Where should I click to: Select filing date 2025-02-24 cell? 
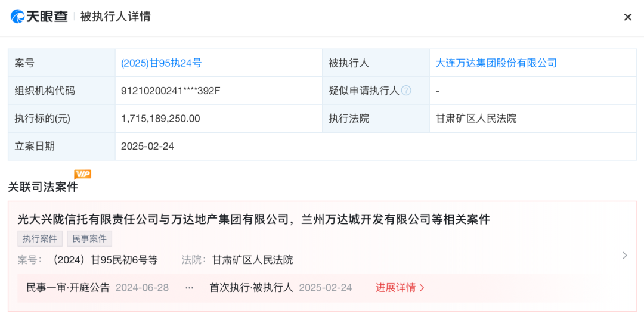point(376,146)
